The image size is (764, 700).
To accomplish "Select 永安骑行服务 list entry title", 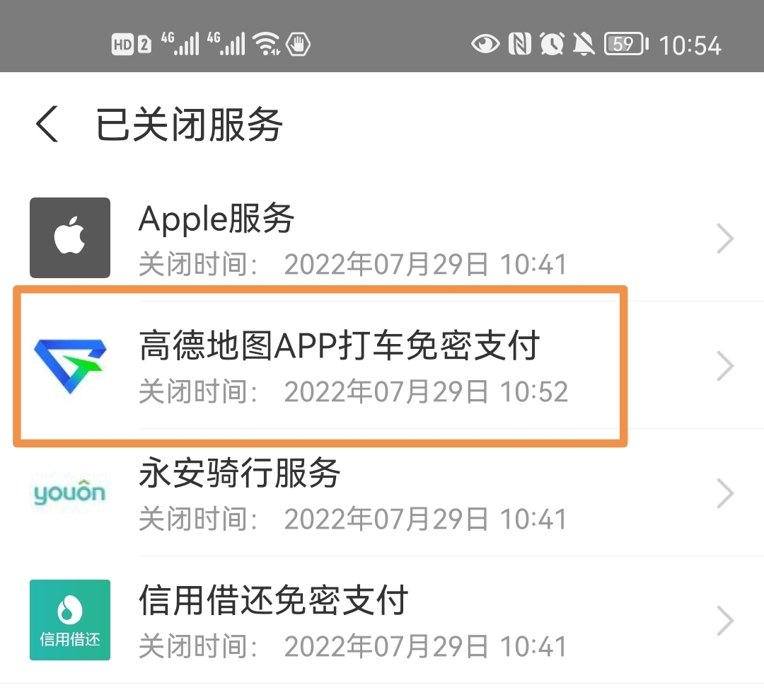I will (239, 473).
